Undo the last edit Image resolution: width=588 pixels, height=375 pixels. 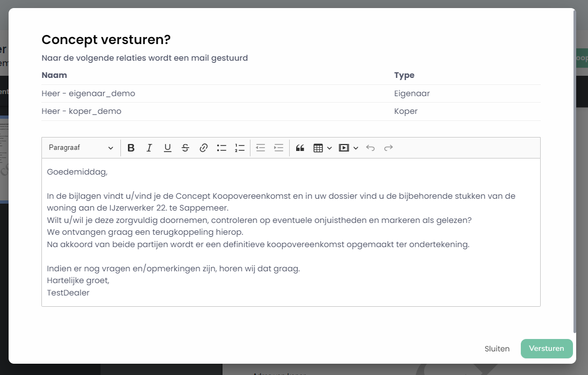tap(370, 148)
